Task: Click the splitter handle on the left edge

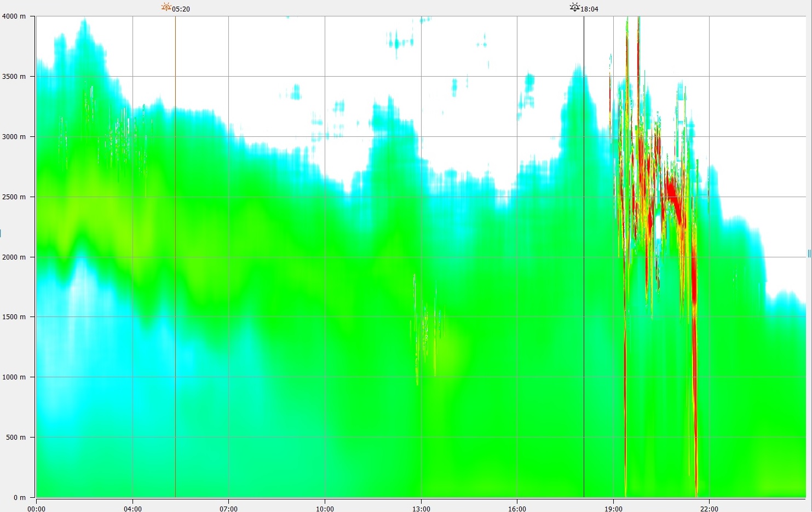Action: click(x=1, y=234)
